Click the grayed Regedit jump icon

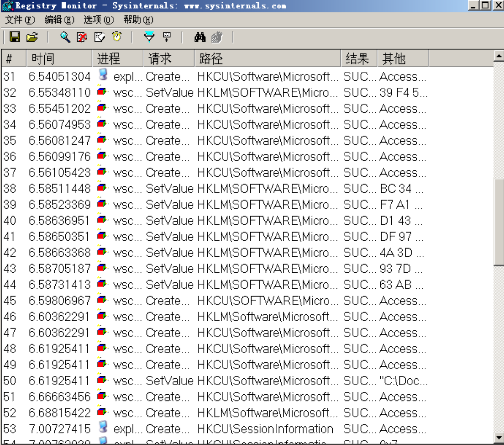pos(217,37)
